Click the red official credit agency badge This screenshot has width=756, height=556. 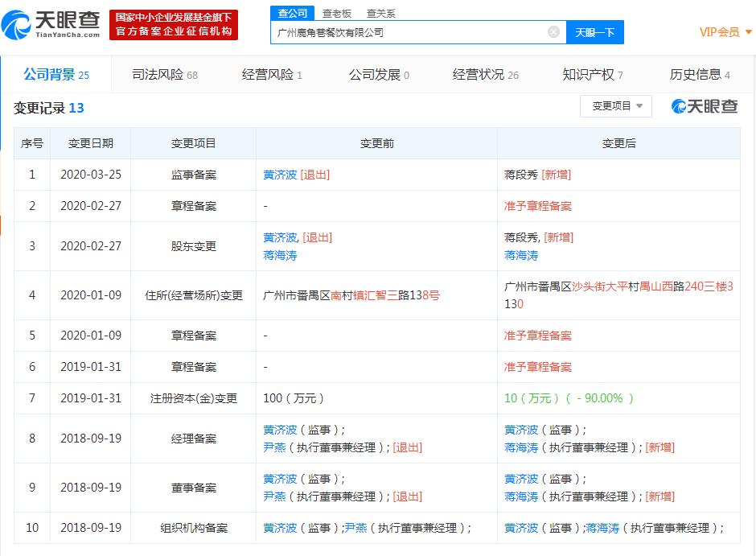pos(174,24)
